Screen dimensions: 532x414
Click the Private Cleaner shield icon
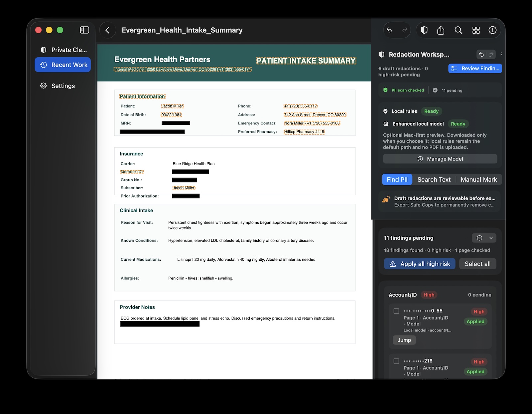(x=43, y=50)
